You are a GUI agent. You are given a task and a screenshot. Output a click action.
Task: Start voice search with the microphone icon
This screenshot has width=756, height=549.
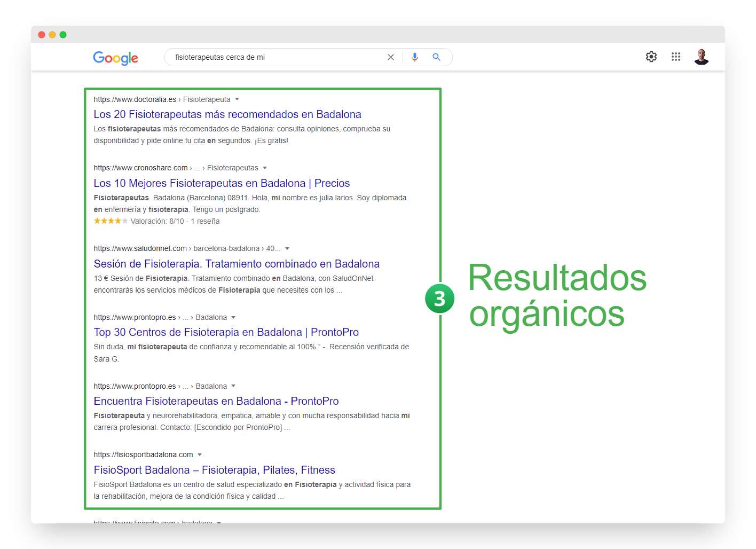[x=415, y=57]
